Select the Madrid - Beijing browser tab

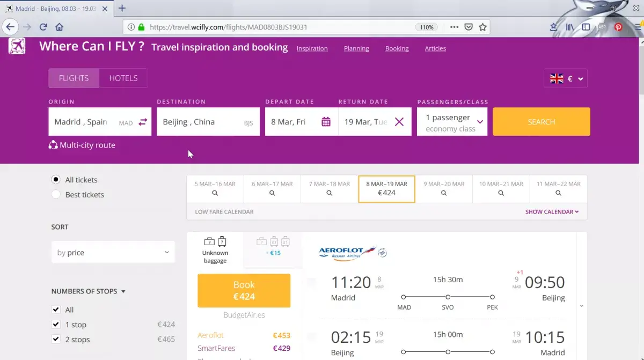tap(56, 8)
